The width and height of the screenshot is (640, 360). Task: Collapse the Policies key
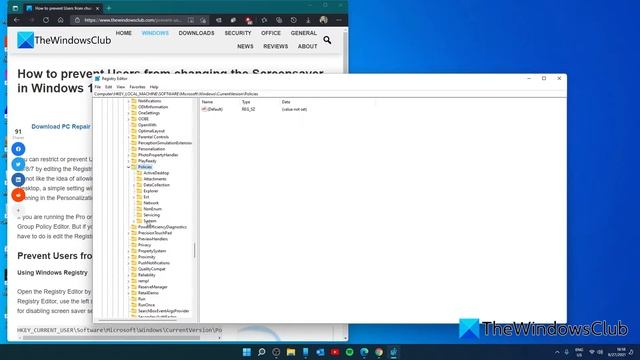pos(128,167)
